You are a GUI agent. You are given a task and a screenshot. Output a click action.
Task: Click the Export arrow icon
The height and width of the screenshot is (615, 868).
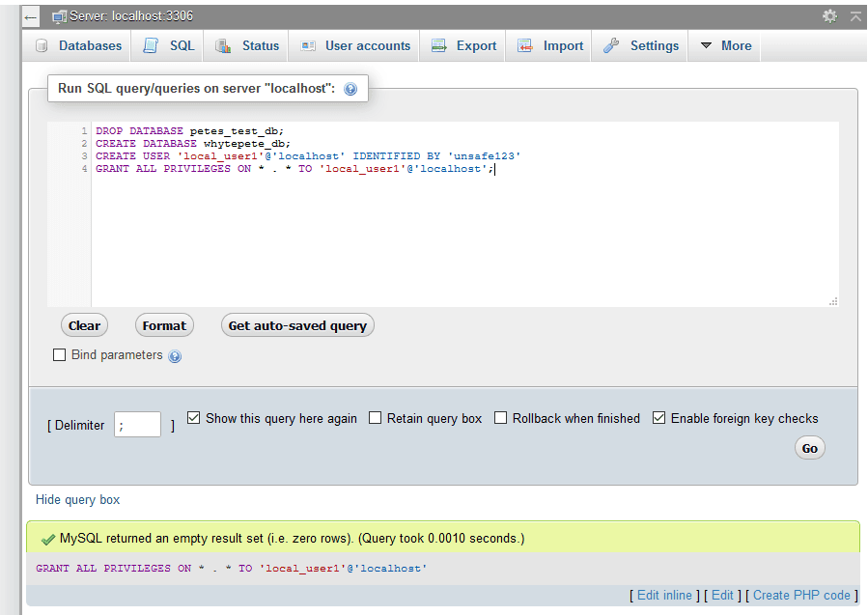pos(439,45)
